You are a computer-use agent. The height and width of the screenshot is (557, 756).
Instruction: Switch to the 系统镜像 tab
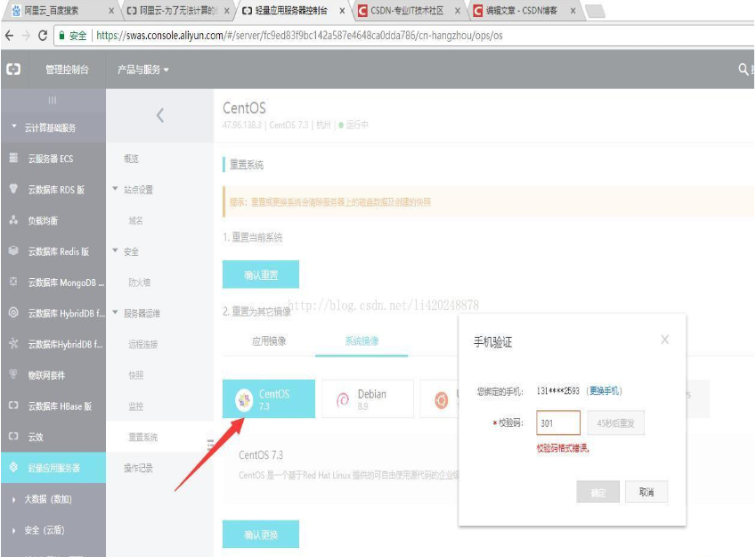tap(362, 341)
